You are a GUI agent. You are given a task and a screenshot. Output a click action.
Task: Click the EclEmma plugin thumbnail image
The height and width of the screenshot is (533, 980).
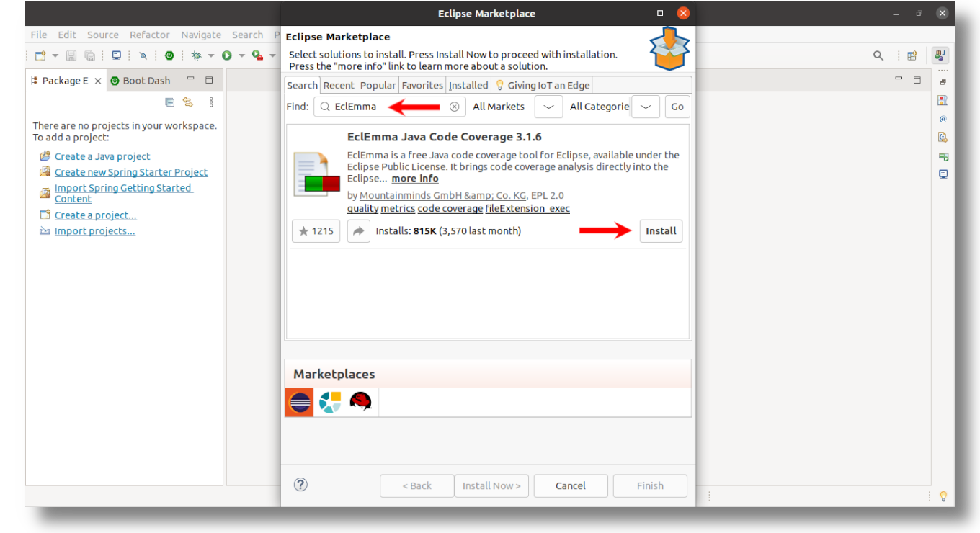click(317, 174)
